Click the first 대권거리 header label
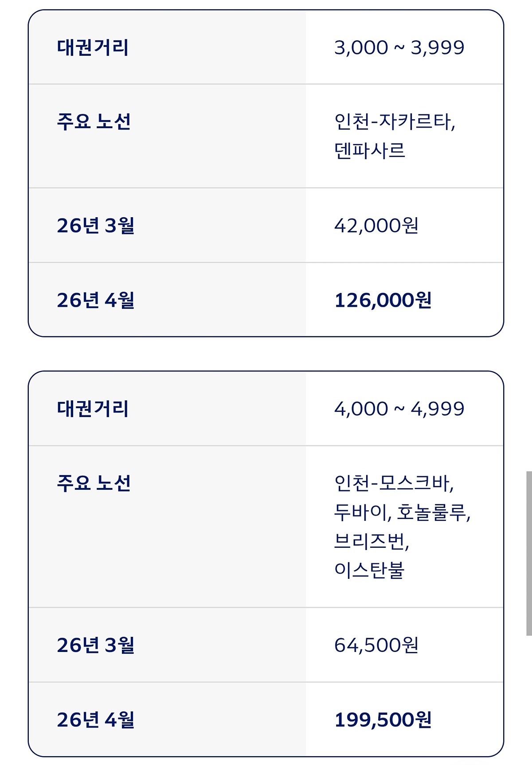This screenshot has width=532, height=765. (x=93, y=47)
